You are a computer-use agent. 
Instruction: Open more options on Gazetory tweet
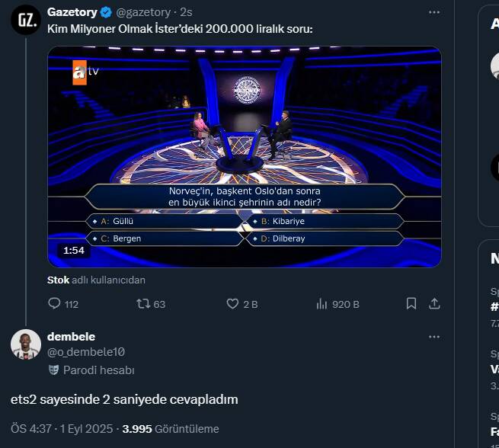pyautogui.click(x=434, y=12)
